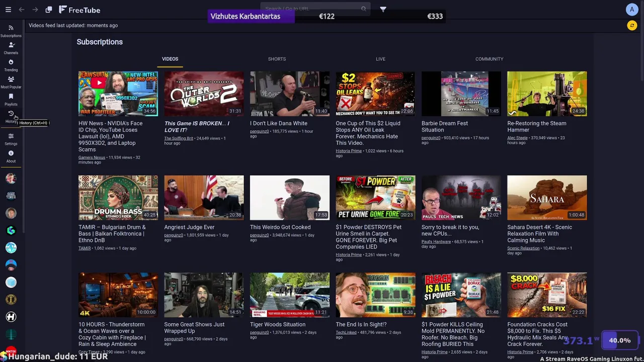644x362 pixels.
Task: Open Playlists in the sidebar
Action: click(x=11, y=100)
